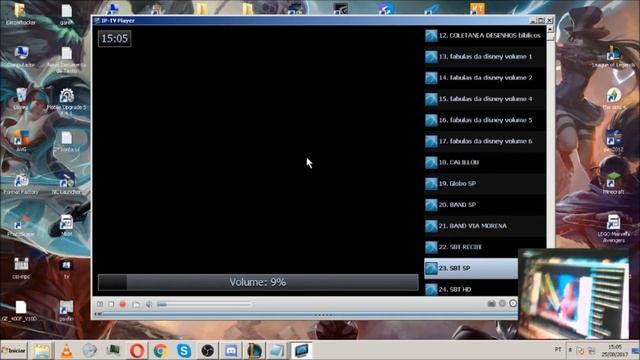The width and height of the screenshot is (640, 360).
Task: Open the AVG desktop shortcut
Action: coord(21,141)
